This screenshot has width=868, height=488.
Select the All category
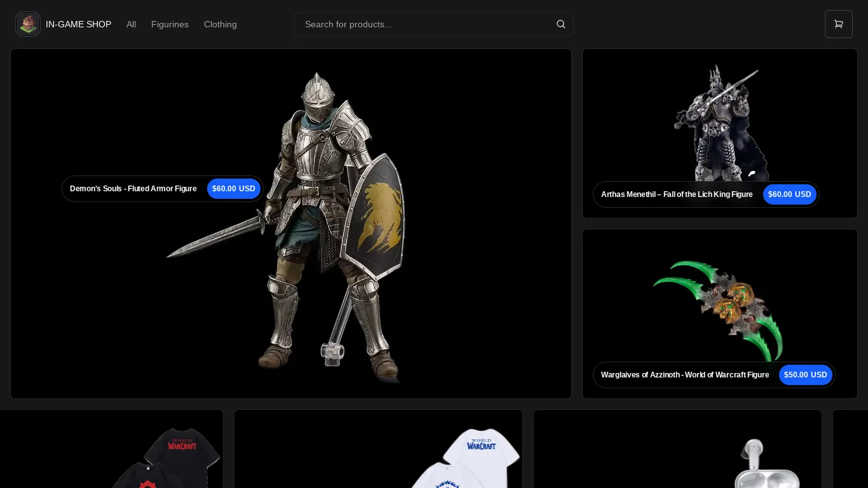click(x=131, y=24)
